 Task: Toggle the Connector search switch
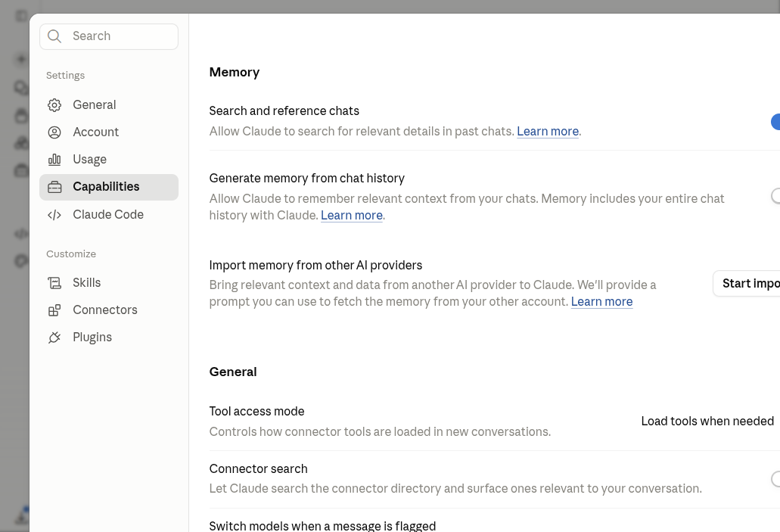(x=775, y=479)
